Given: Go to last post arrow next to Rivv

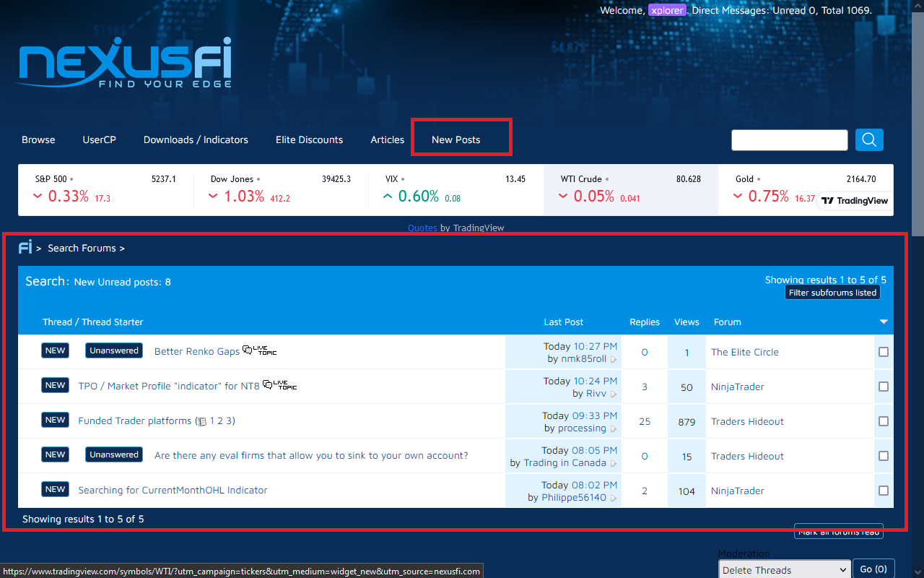Looking at the screenshot, I should click(x=614, y=394).
